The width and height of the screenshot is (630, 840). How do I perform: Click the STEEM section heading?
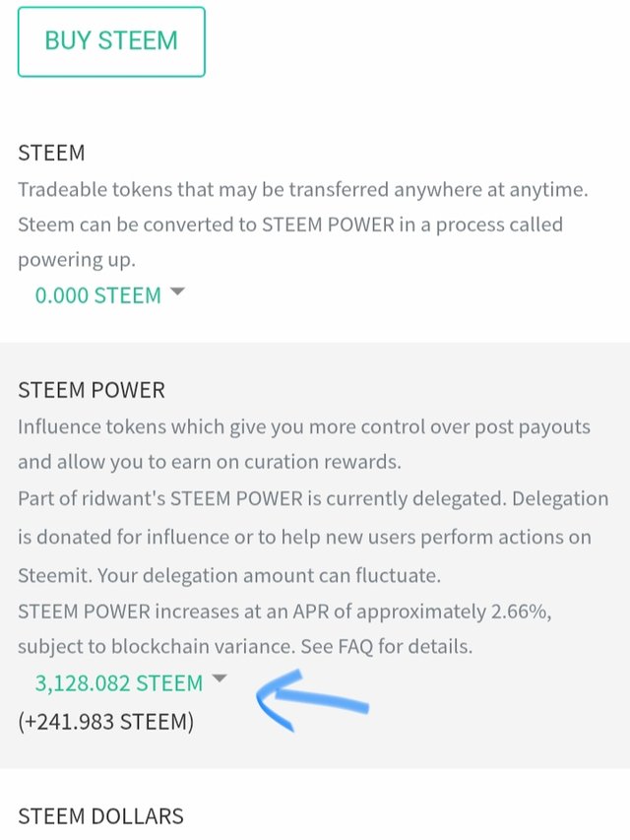coord(51,154)
